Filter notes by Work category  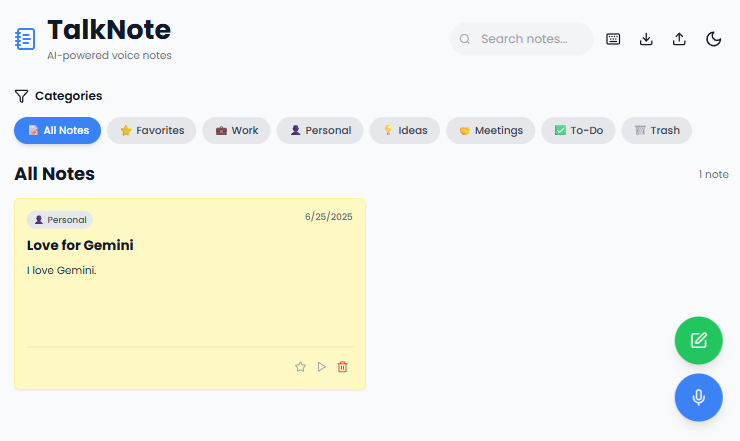coord(236,130)
